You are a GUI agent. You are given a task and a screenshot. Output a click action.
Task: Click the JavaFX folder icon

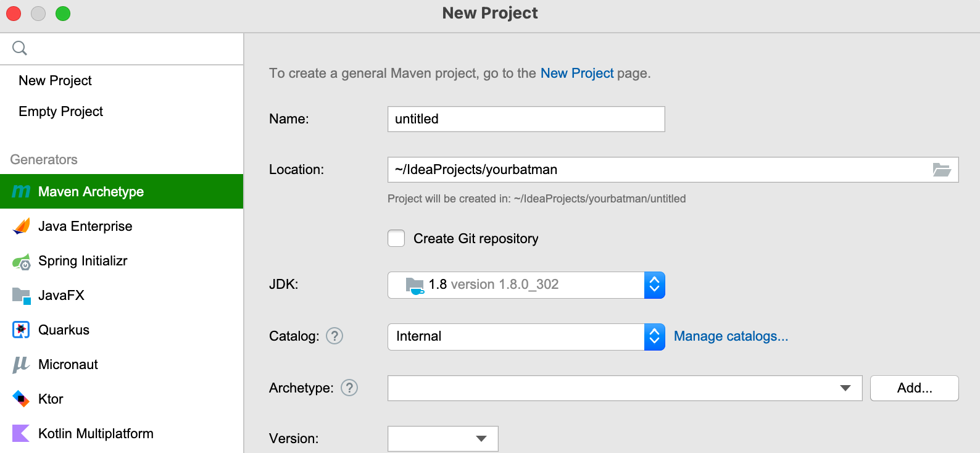(21, 296)
